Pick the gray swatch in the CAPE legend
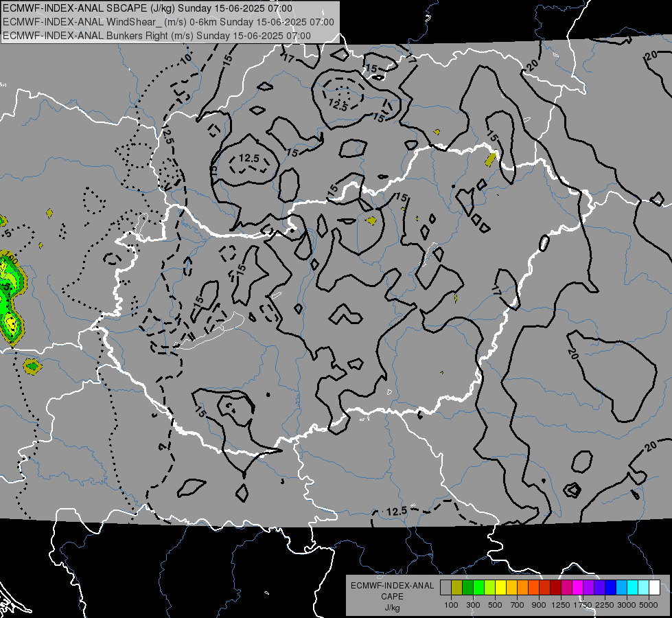672x618 pixels. [445, 588]
